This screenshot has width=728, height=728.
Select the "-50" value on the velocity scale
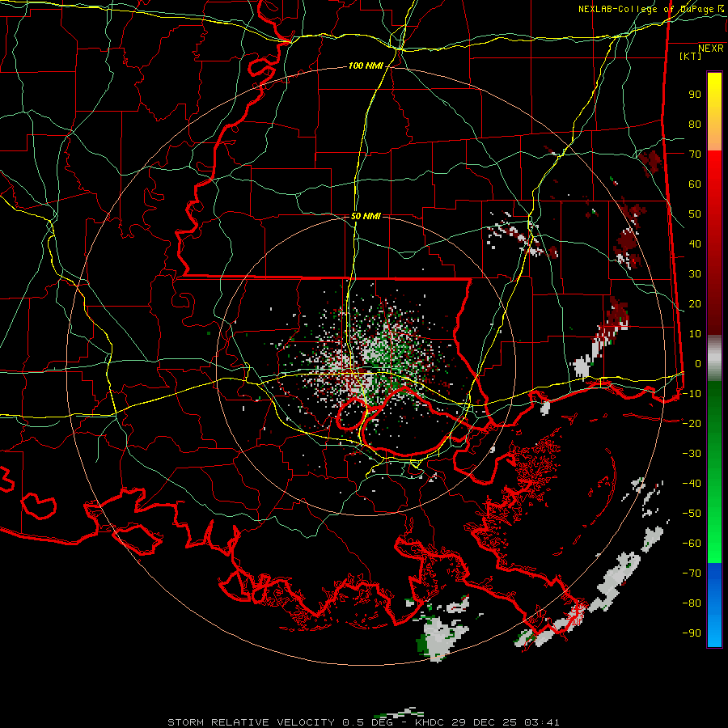coord(692,514)
